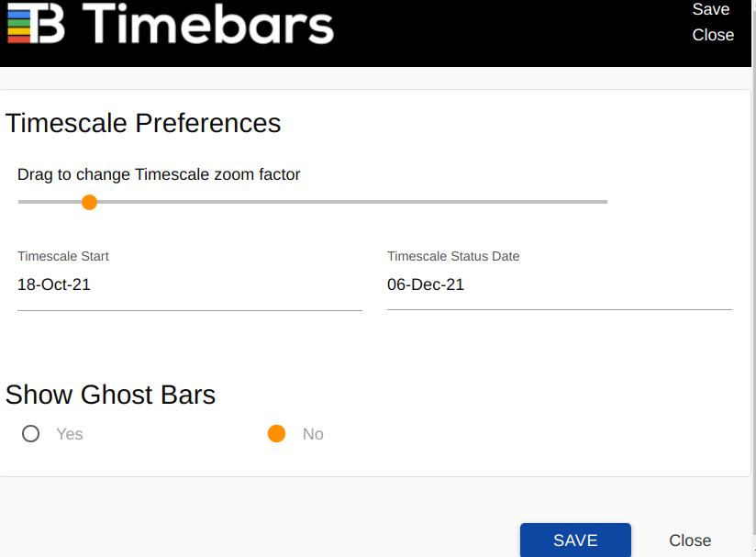The image size is (756, 557).
Task: Click the Timescale Start field label
Action: coord(63,256)
